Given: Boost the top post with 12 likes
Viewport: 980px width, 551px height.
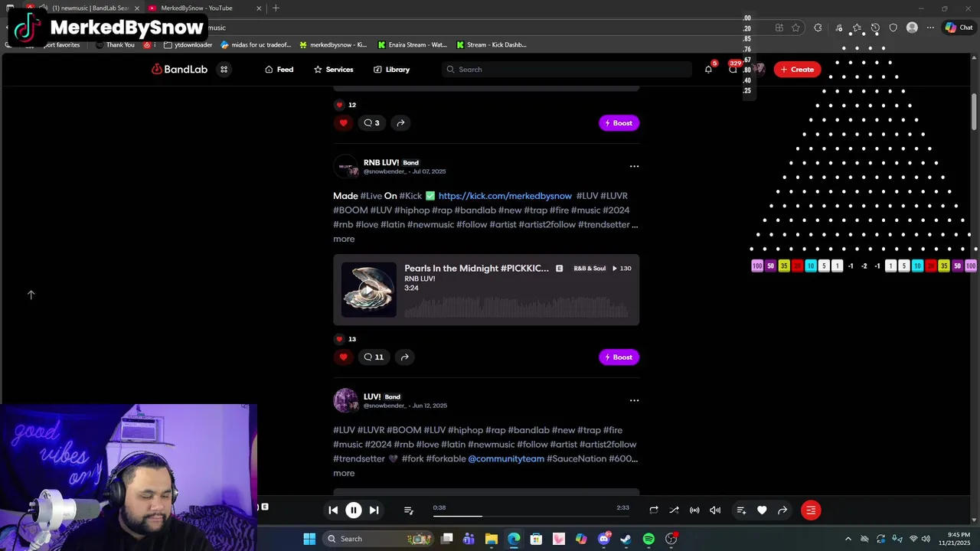Looking at the screenshot, I should 619,123.
